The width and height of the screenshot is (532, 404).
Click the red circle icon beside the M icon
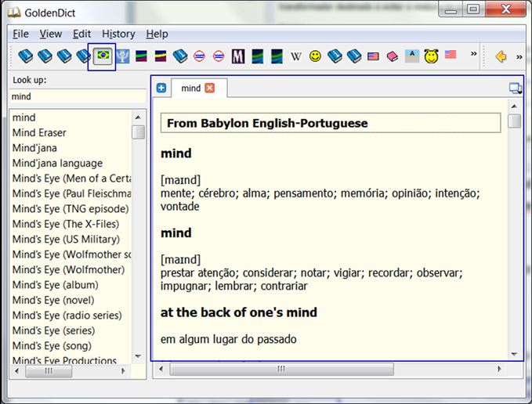point(219,56)
